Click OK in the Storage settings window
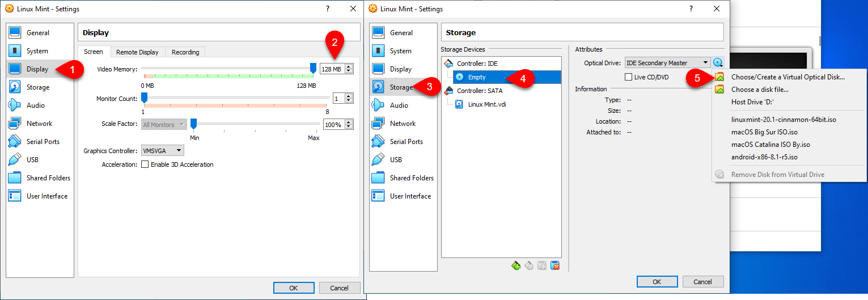Viewport: 868px width, 300px height. (657, 282)
